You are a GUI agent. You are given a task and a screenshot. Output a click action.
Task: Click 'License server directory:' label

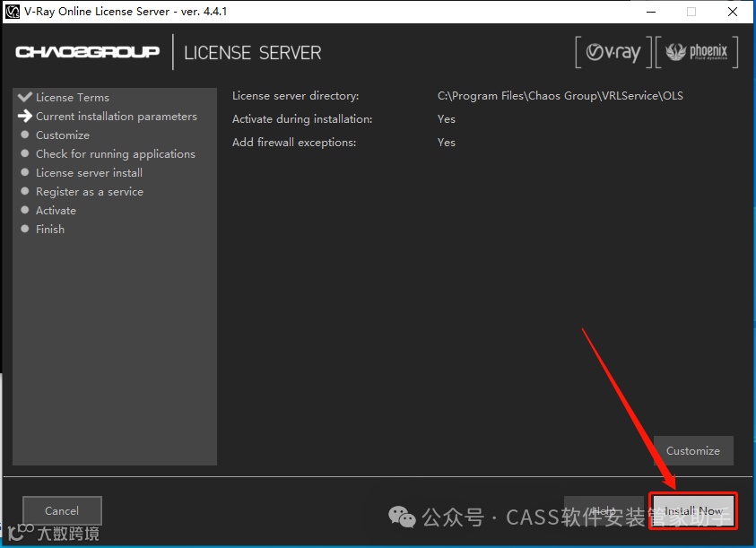(296, 96)
